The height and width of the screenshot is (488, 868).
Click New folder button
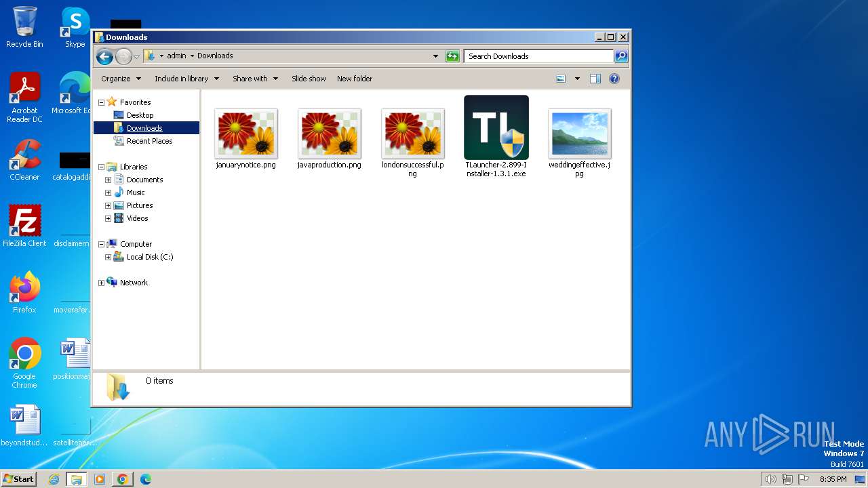pos(355,79)
